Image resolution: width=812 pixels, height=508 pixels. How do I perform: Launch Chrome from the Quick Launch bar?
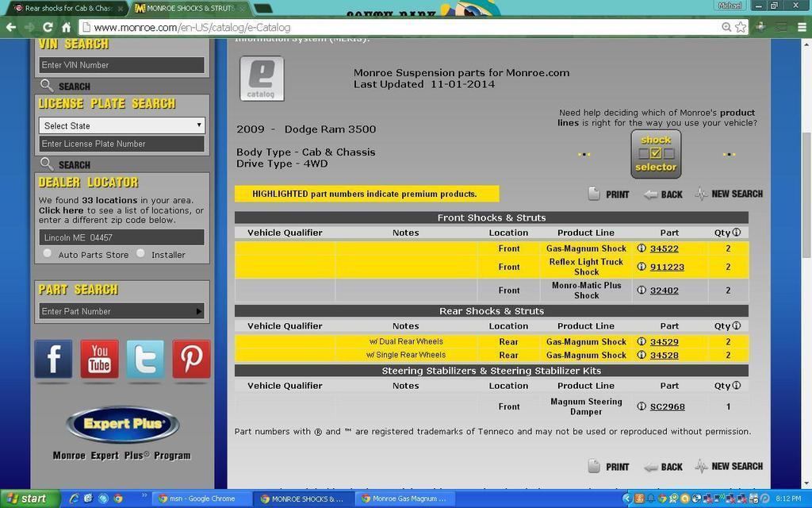click(x=118, y=498)
